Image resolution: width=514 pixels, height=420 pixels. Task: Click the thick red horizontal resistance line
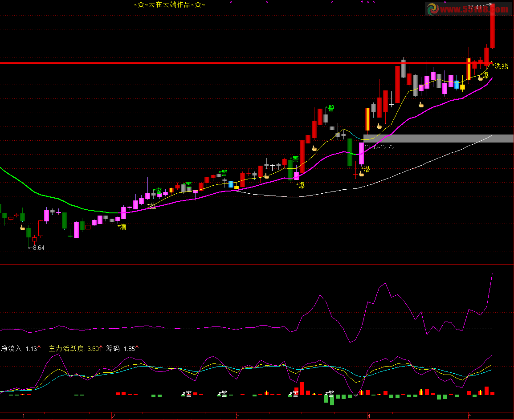pyautogui.click(x=246, y=63)
